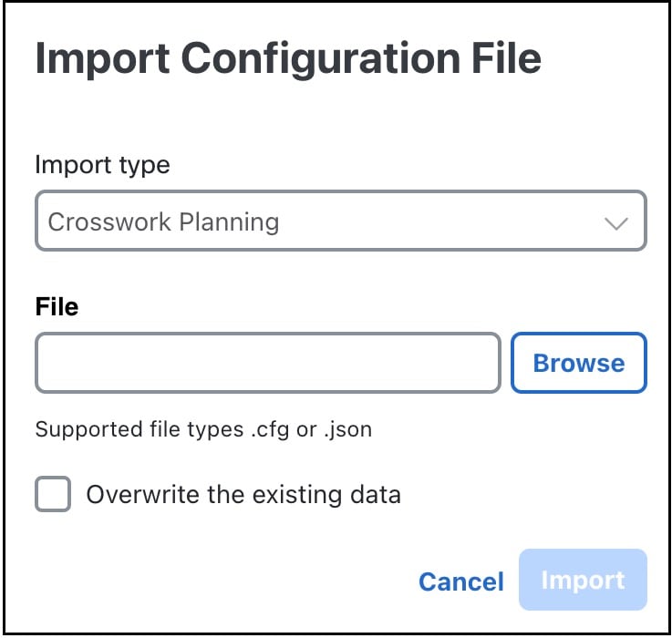The width and height of the screenshot is (672, 638).
Task: Click the Import type label
Action: (x=102, y=165)
